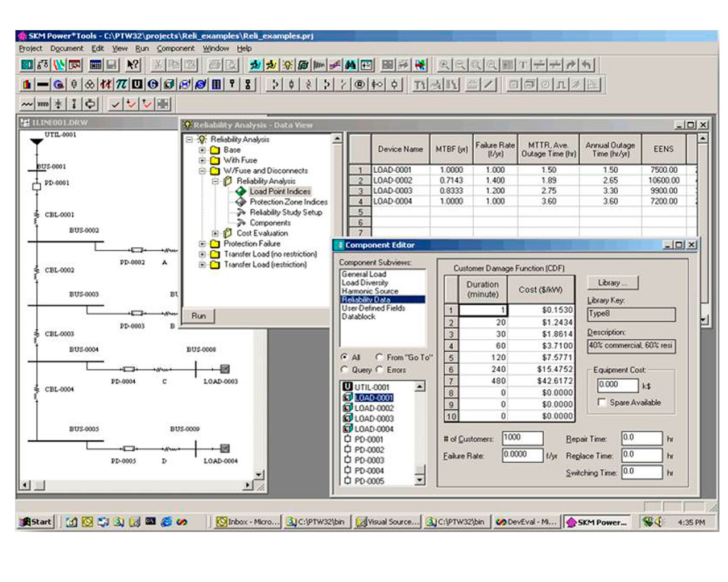The width and height of the screenshot is (728, 582).
Task: Expand Transfer Load (restriction) folder
Action: (x=202, y=264)
